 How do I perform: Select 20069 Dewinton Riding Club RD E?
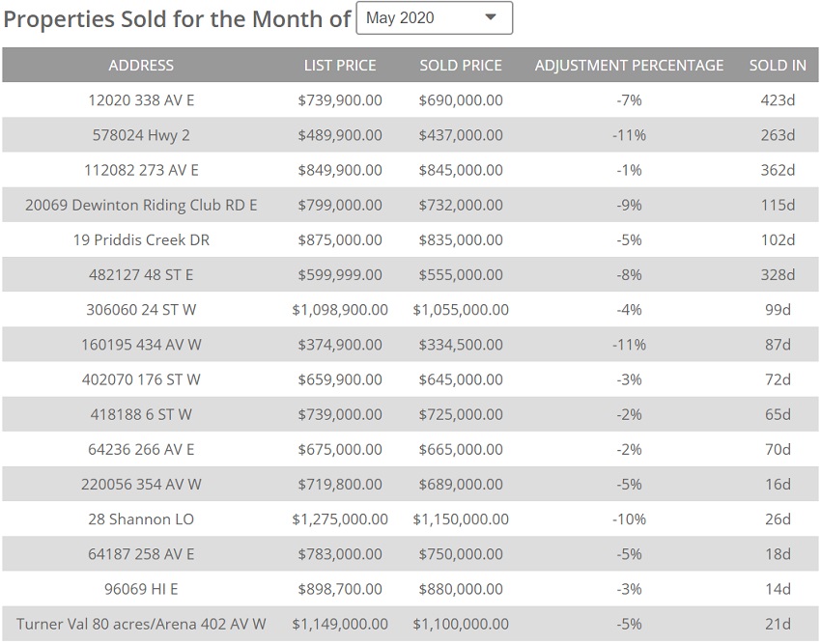click(x=141, y=205)
